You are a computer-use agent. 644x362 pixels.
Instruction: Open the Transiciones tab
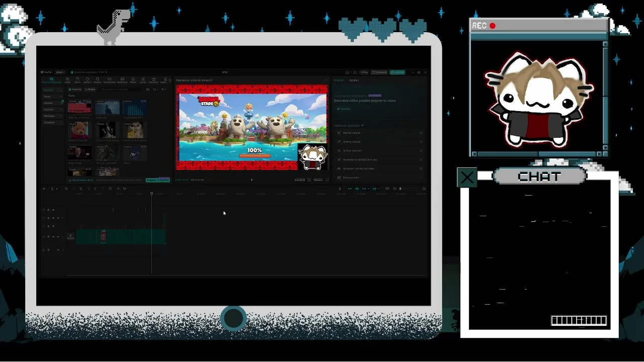point(109,80)
